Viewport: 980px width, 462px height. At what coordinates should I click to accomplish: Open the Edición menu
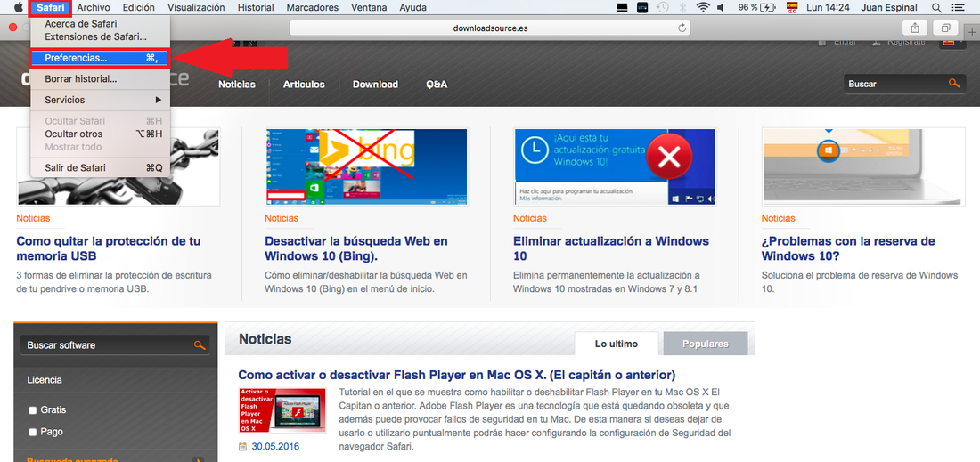[139, 7]
